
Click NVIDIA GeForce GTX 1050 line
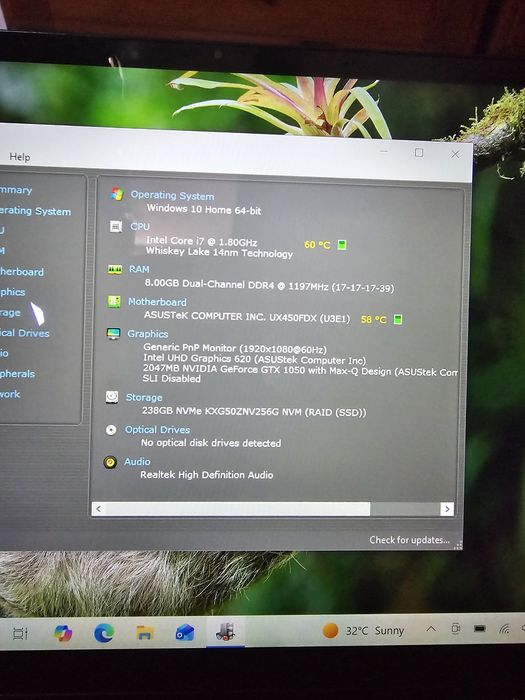coord(300,370)
